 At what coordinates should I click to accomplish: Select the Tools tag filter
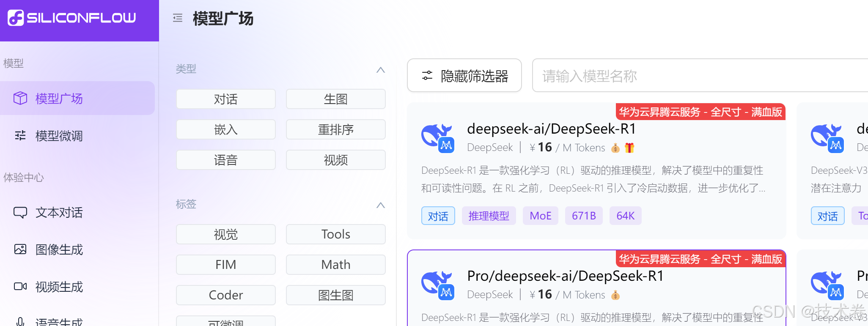[x=336, y=234]
